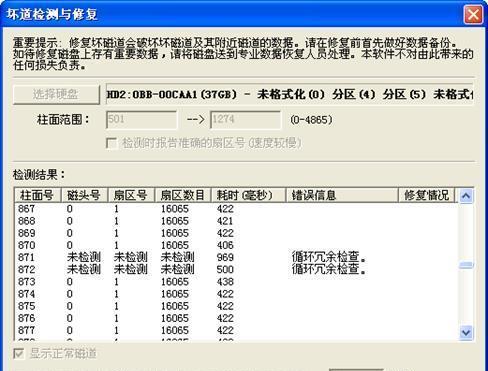Image resolution: width=488 pixels, height=371 pixels.
Task: Select the row for cylinder 868
Action: (x=236, y=221)
